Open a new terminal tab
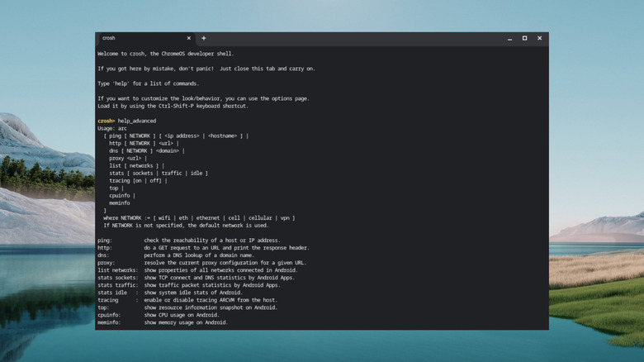This screenshot has height=362, width=644. (204, 38)
